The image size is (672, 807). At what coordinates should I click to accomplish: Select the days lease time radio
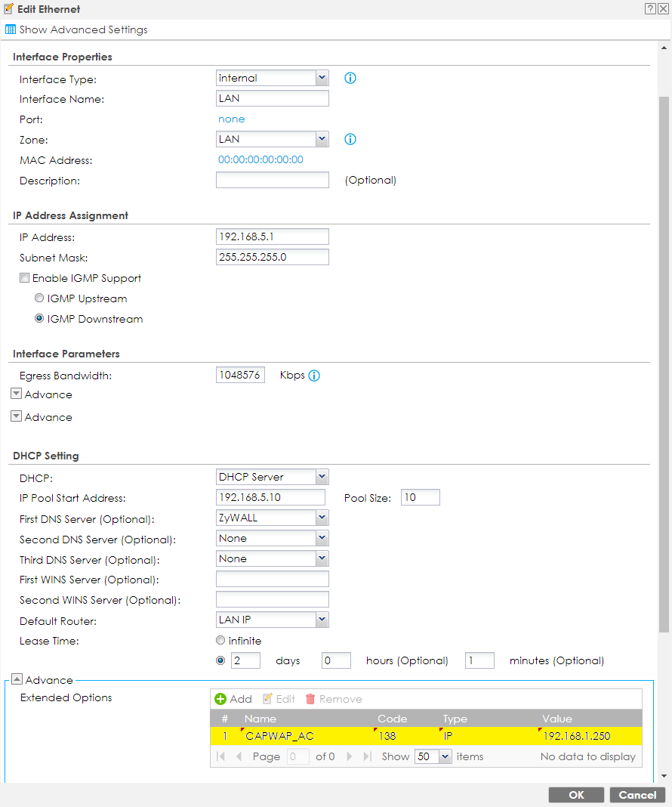point(220,660)
